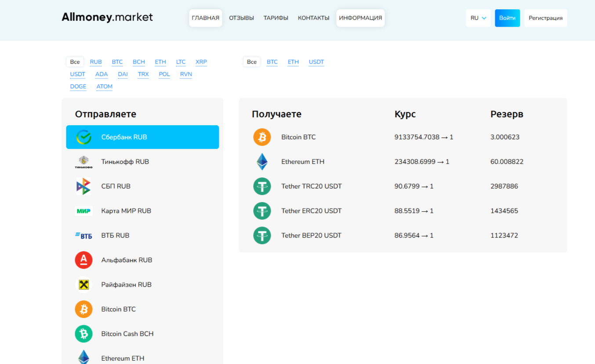Choose Tether ERC20 USDT text
The height and width of the screenshot is (364, 595).
coord(311,211)
